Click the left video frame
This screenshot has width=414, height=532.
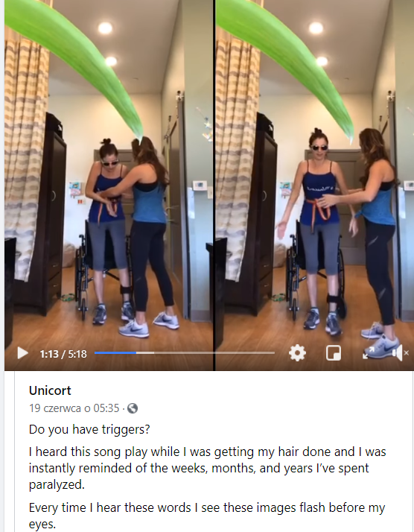point(109,170)
